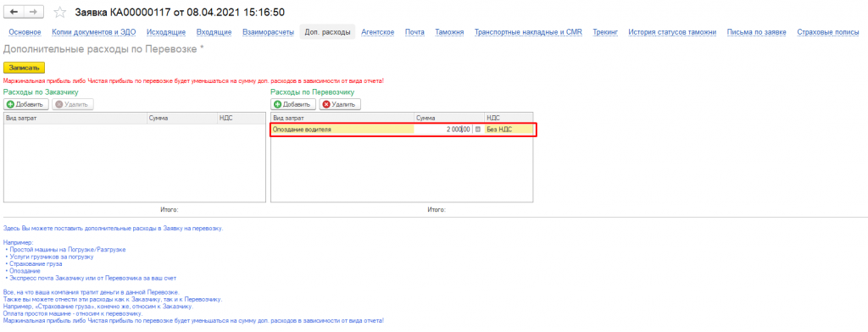Add a row under Расходы по Заказчику

click(x=26, y=104)
